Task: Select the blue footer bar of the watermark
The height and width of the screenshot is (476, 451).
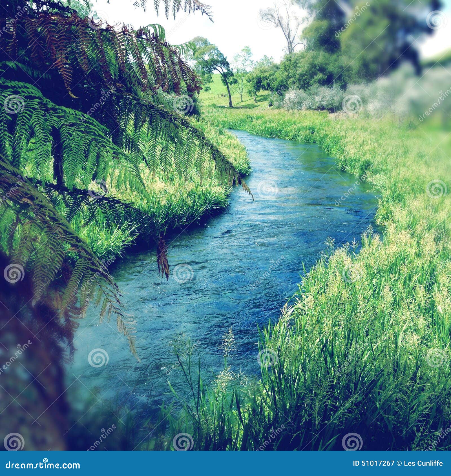Action: pos(225,463)
